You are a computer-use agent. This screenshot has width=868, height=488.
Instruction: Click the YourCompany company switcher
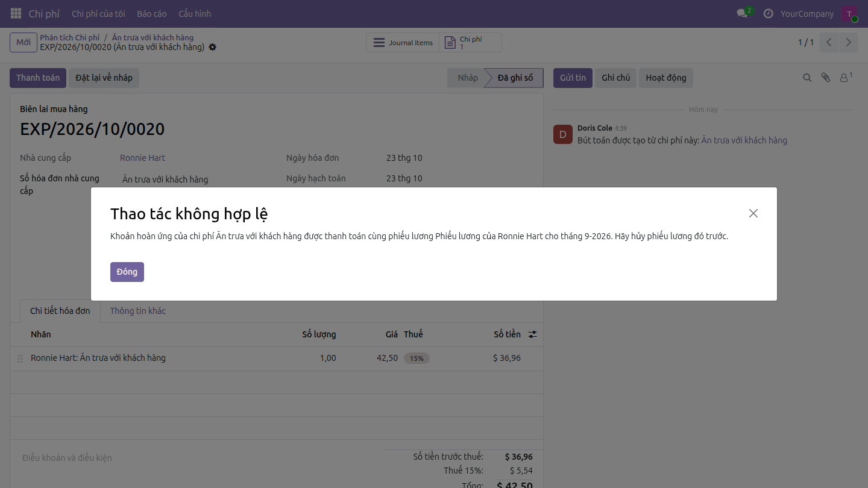click(807, 13)
